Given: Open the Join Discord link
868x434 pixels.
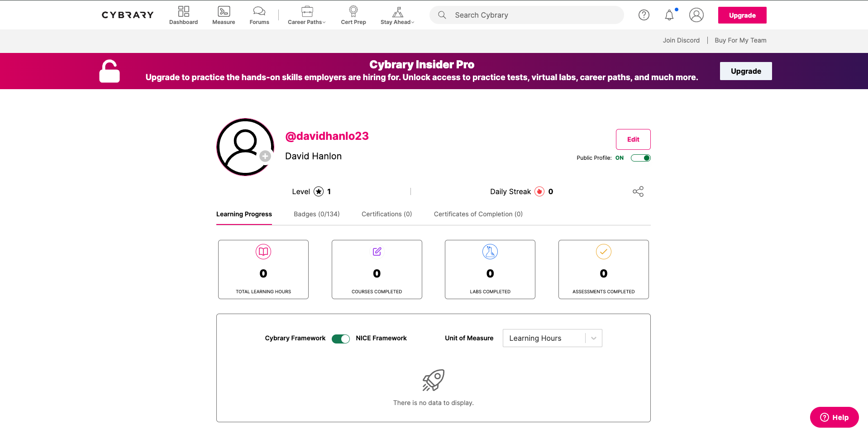Looking at the screenshot, I should (x=681, y=40).
